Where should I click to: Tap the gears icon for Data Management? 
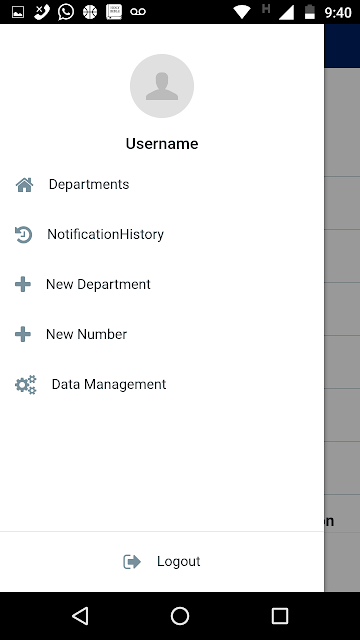tap(26, 384)
